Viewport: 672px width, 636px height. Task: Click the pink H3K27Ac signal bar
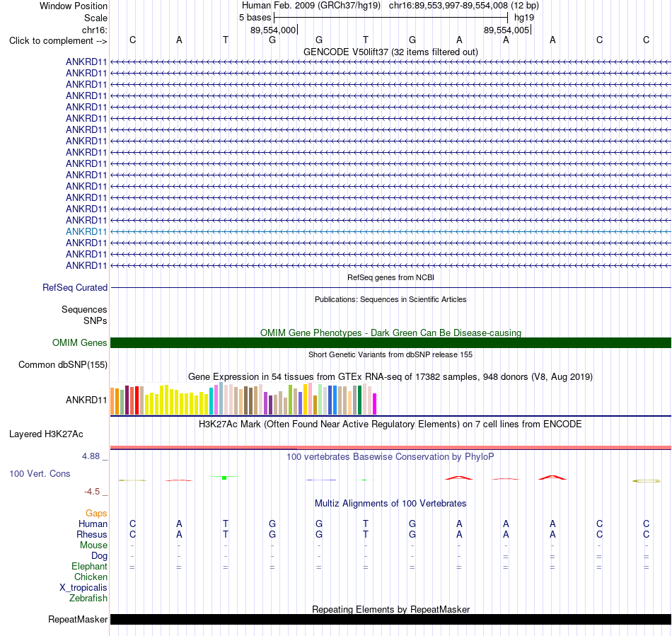pos(390,447)
